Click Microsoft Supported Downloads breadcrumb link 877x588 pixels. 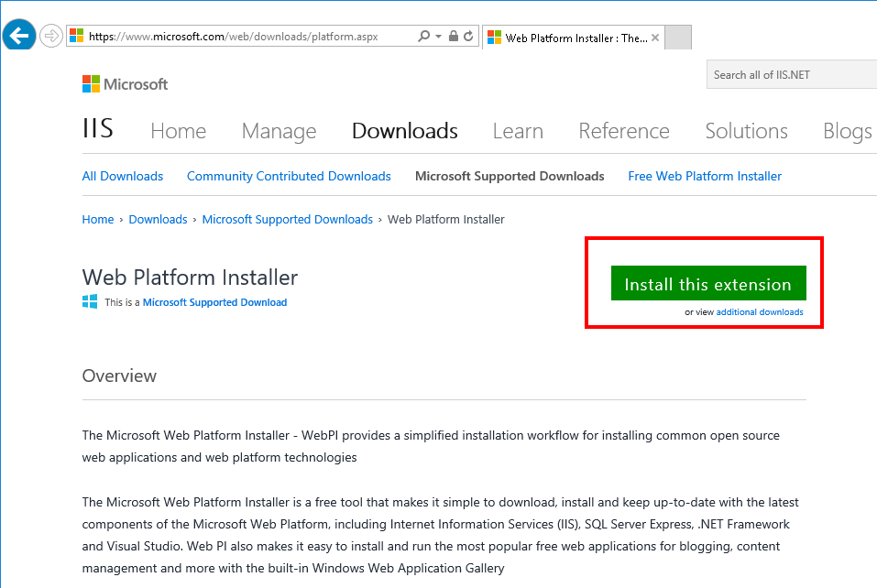tap(288, 219)
